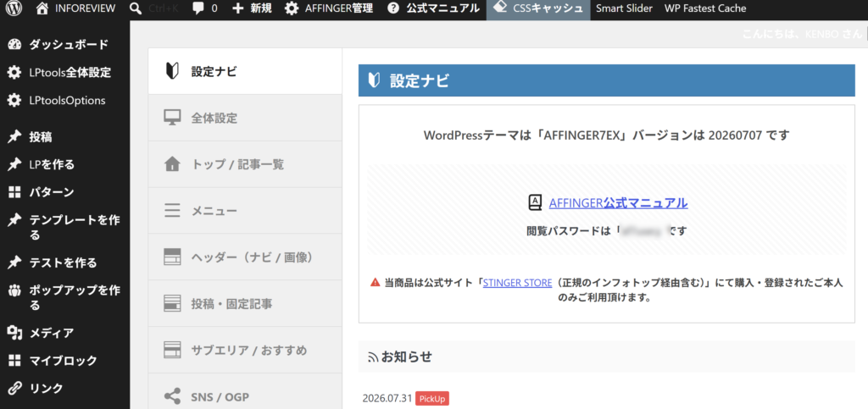Click the hamburger icon for メニュー
The image size is (868, 409).
coord(173,211)
